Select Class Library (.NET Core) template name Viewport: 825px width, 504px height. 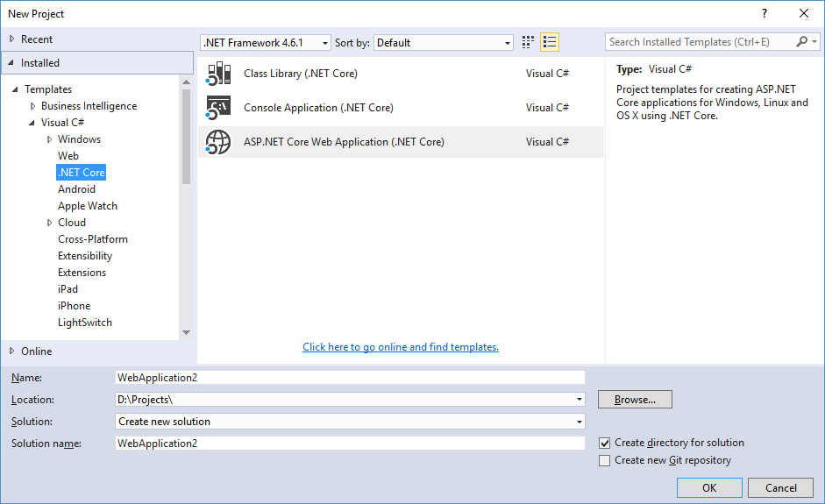(301, 74)
